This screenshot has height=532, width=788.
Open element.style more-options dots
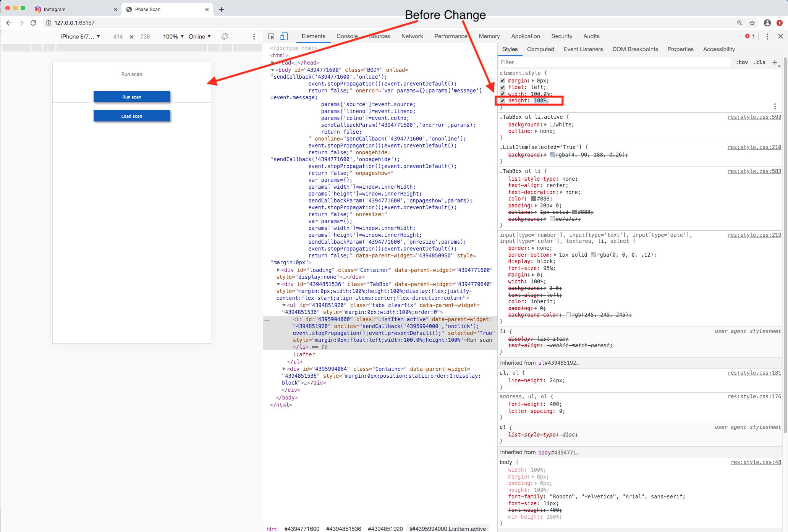(x=775, y=106)
